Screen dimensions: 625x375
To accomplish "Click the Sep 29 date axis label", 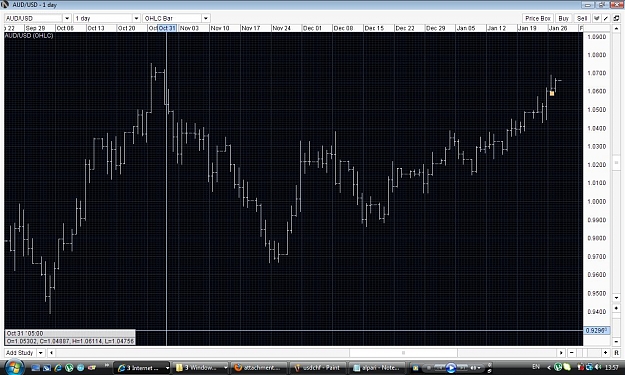I will pyautogui.click(x=35, y=28).
